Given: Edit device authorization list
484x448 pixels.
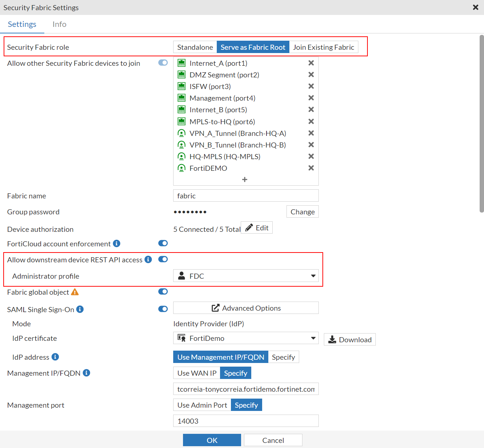Looking at the screenshot, I should point(257,228).
